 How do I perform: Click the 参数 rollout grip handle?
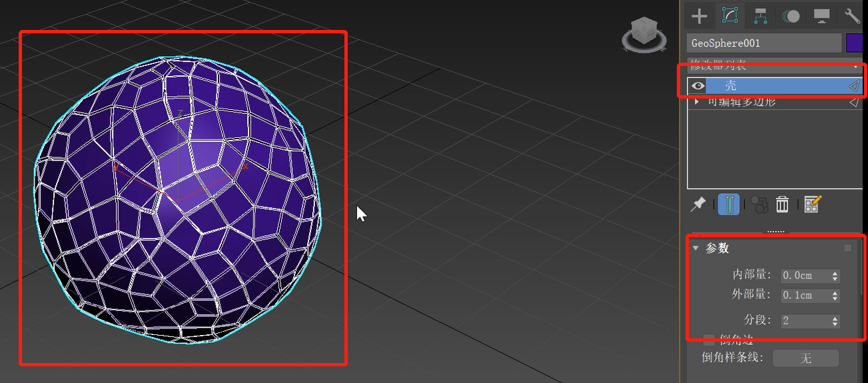click(848, 248)
